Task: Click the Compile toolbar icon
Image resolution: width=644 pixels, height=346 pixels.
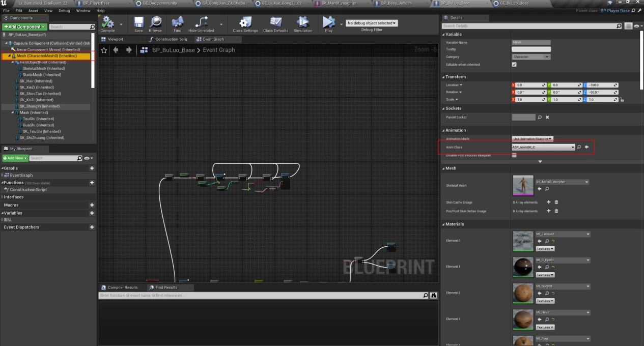Action: pyautogui.click(x=107, y=23)
